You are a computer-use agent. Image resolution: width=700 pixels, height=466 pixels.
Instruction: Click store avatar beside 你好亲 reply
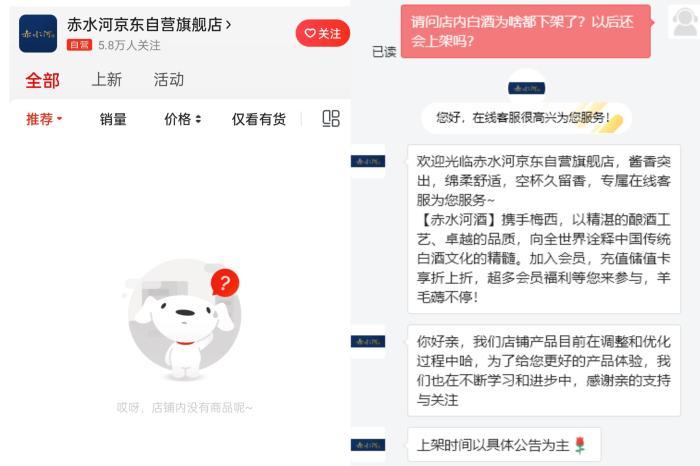click(368, 342)
